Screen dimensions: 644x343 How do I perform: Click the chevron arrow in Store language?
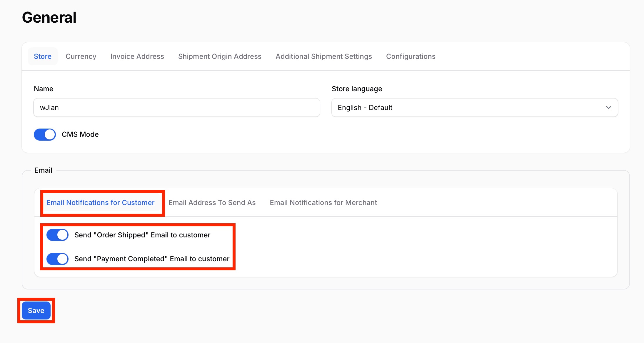(x=608, y=108)
